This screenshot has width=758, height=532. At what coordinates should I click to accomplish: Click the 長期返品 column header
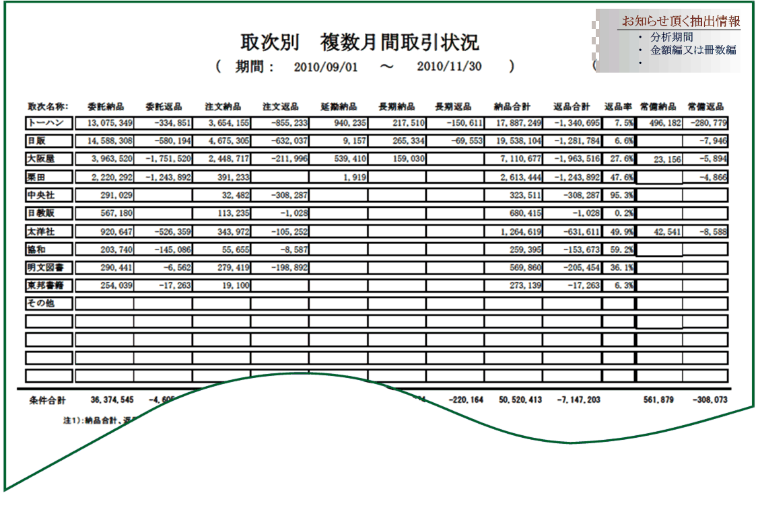click(x=453, y=106)
